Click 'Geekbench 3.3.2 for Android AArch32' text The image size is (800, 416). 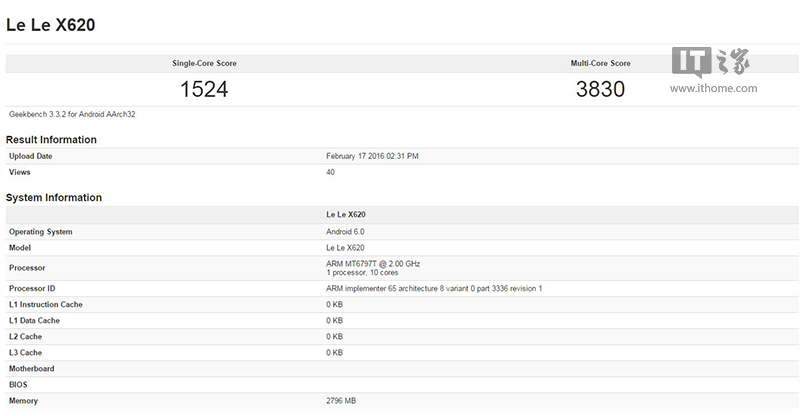72,114
